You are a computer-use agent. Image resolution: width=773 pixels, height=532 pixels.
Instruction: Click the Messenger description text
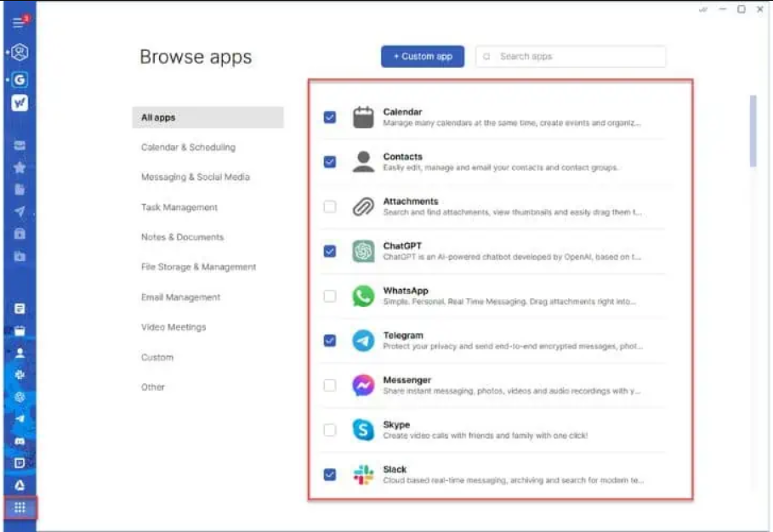click(512, 391)
